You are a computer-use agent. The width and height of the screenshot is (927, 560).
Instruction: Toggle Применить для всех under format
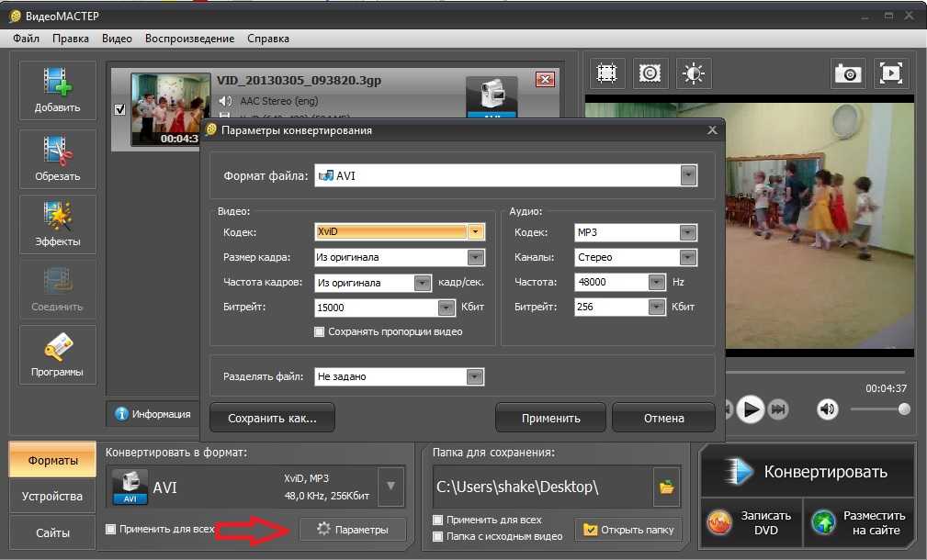pos(110,529)
